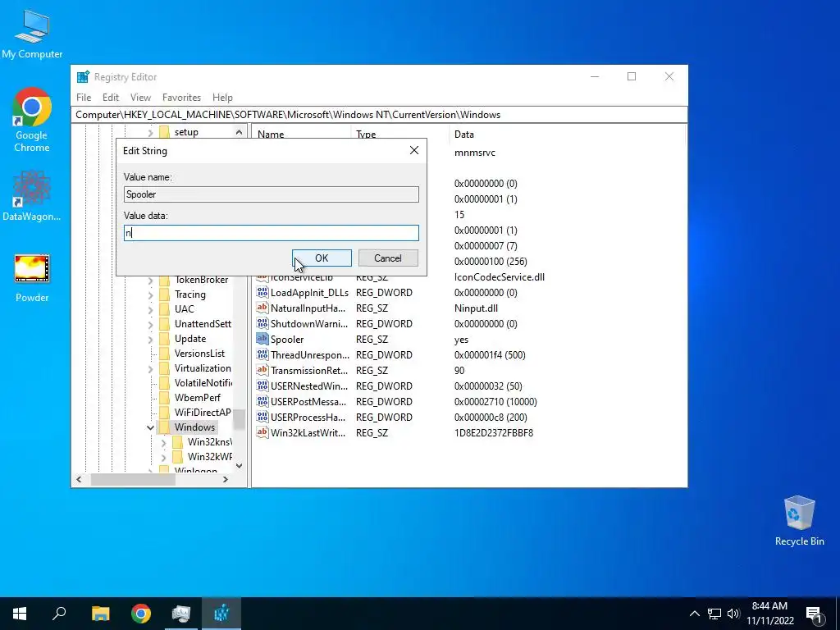Viewport: 840px width, 630px height.
Task: Cancel the Edit String dialog
Action: (x=388, y=258)
